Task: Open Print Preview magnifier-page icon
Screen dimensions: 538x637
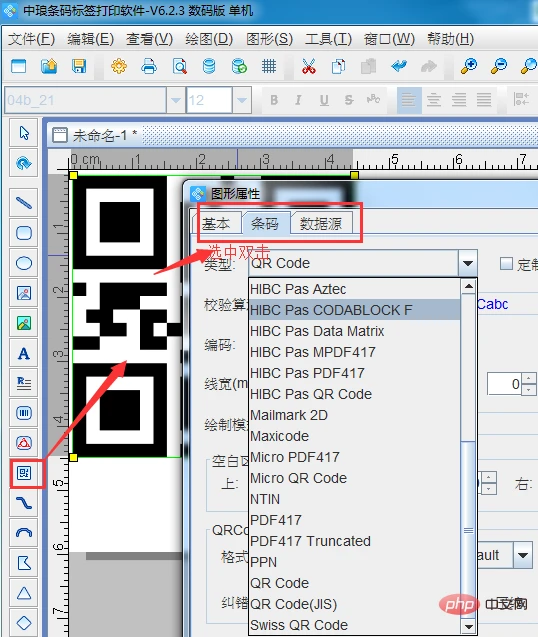Action: click(x=179, y=66)
